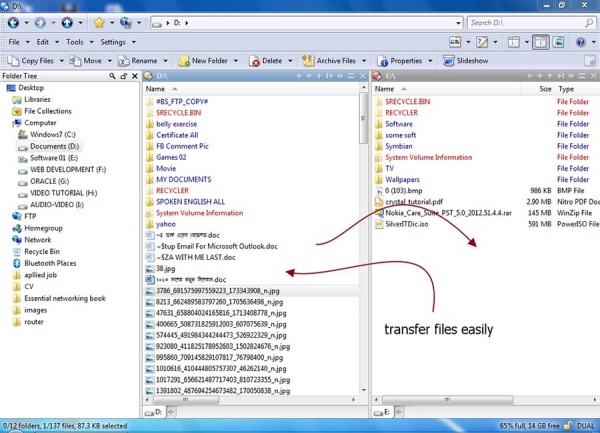Toggle the single pane layout button
Screen dimensions: 600x433
click(x=513, y=42)
